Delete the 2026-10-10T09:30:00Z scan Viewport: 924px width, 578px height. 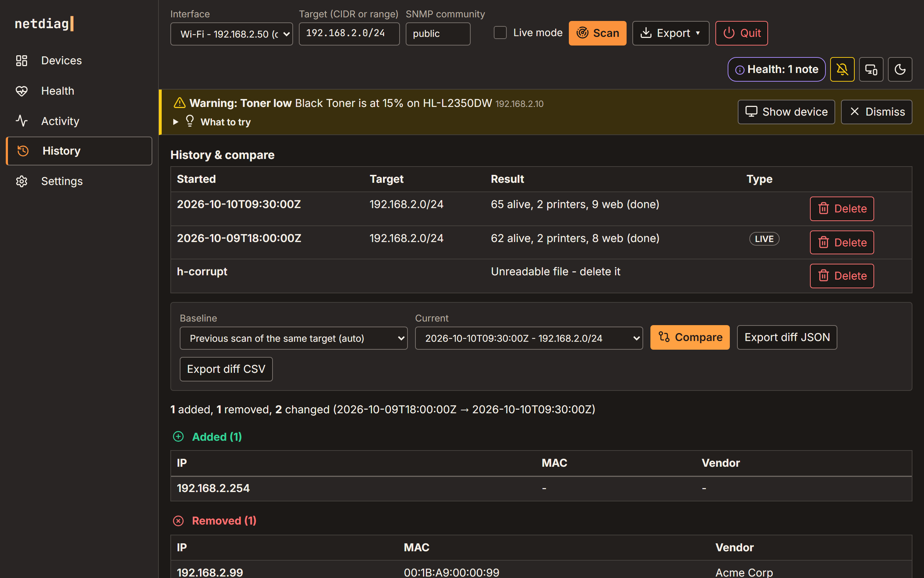(x=842, y=209)
